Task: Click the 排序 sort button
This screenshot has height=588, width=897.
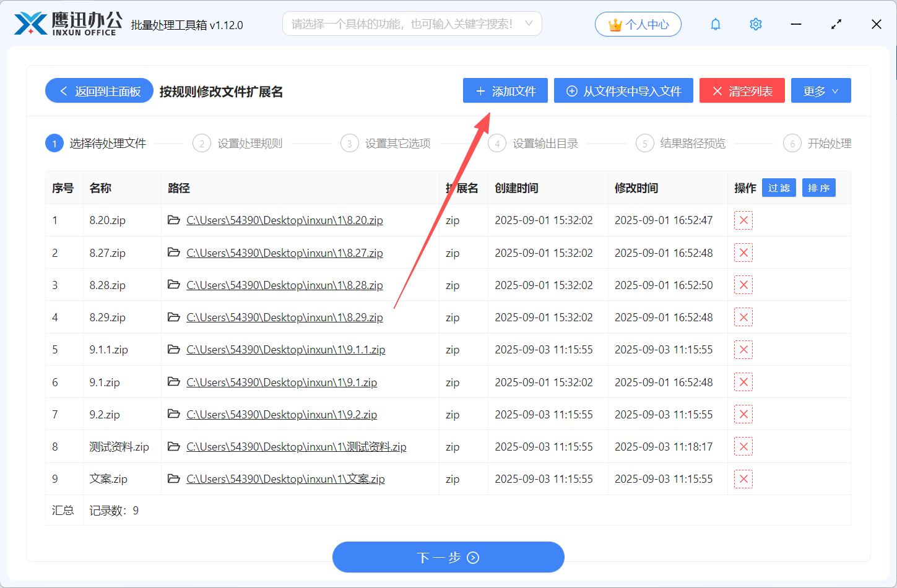Action: (x=819, y=188)
